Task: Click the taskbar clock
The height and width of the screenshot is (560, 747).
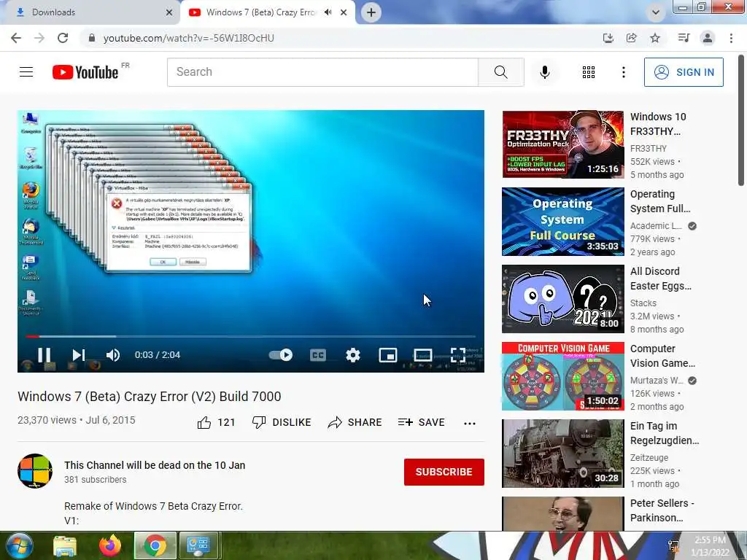Action: click(x=710, y=546)
